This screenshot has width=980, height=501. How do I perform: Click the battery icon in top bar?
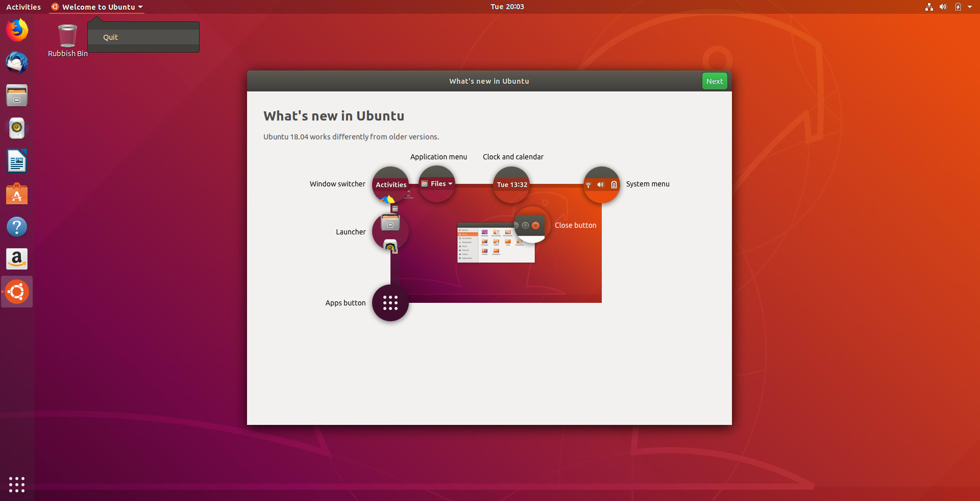tap(958, 7)
